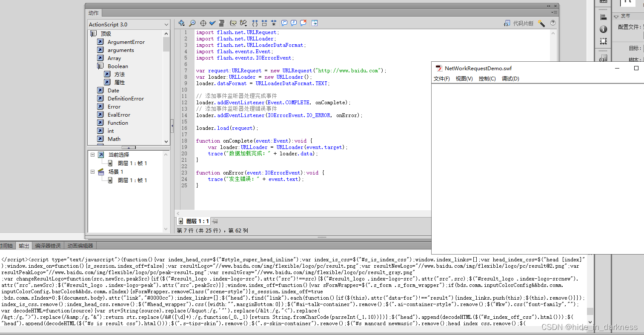Image resolution: width=644 pixels, height=335 pixels.
Task: Select Date class in toolbox
Action: pos(113,90)
